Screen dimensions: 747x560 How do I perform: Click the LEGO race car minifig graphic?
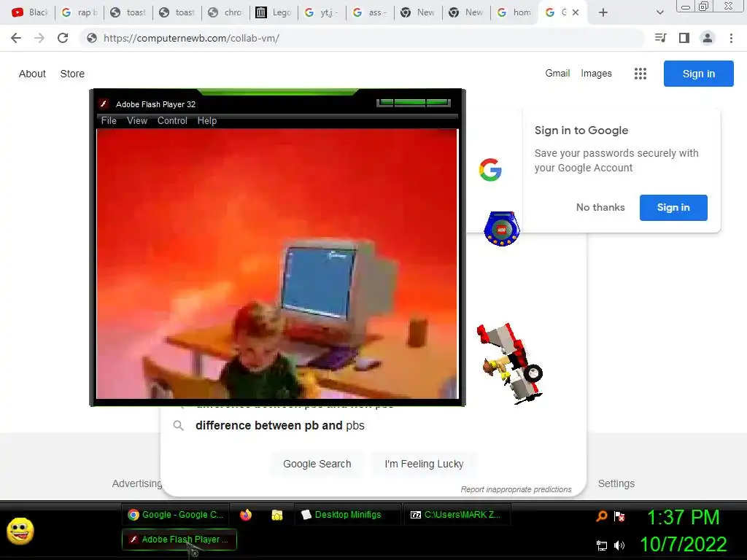(x=510, y=363)
